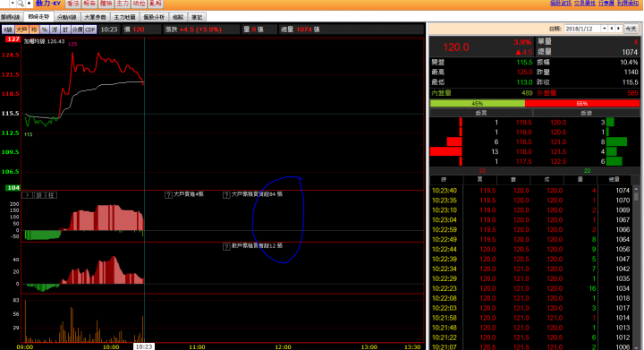Open the stock symbol dropdown arrow
644x350 pixels.
pos(13,4)
